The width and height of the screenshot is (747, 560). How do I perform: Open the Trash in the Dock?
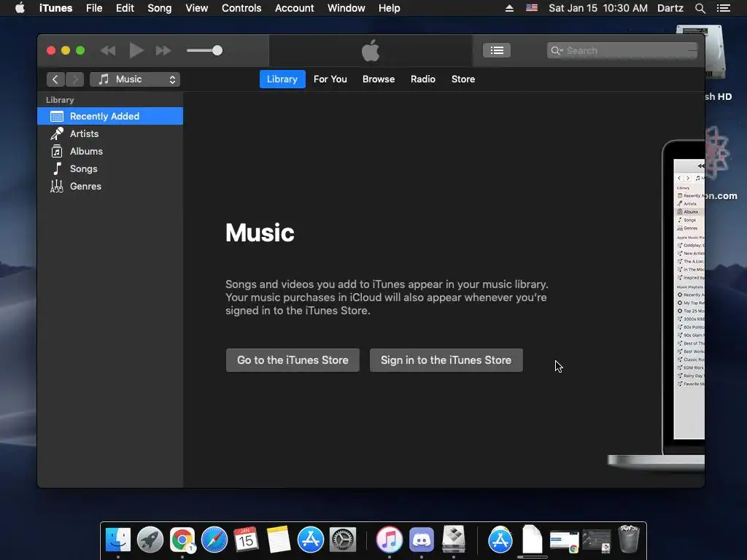coord(628,539)
